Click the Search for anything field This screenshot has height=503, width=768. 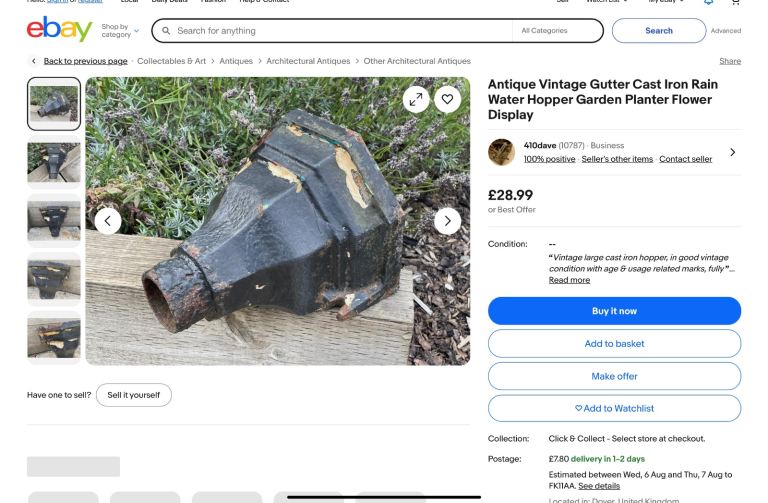(340, 31)
